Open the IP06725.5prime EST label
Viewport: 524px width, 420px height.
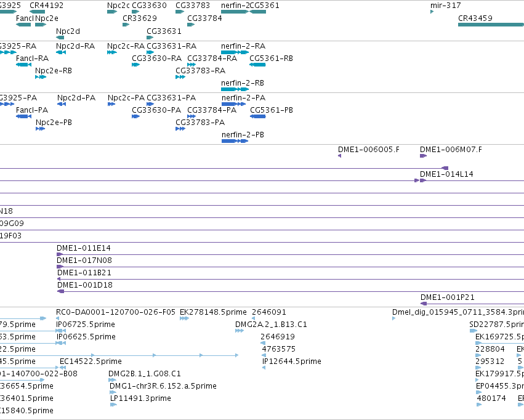click(86, 324)
